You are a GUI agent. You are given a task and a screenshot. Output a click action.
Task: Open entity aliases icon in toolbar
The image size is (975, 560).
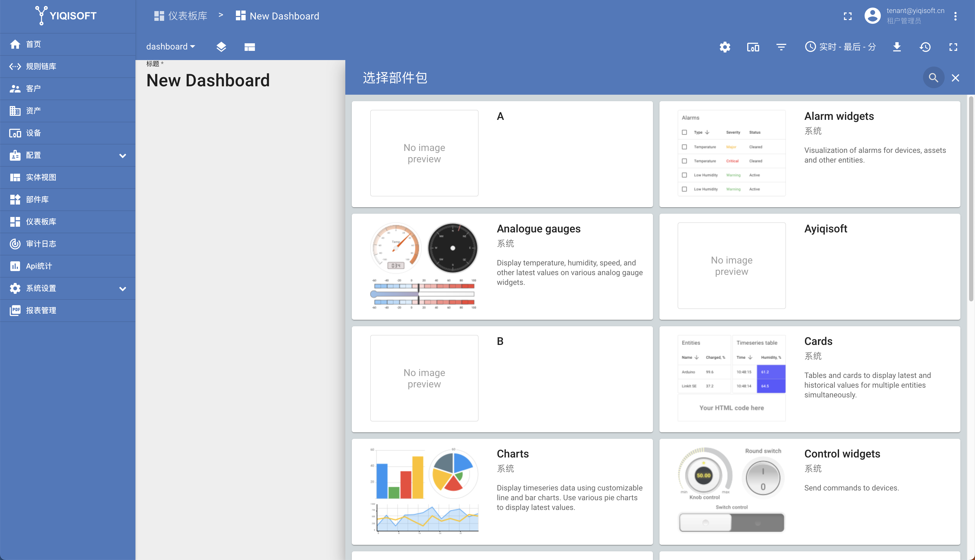(753, 47)
